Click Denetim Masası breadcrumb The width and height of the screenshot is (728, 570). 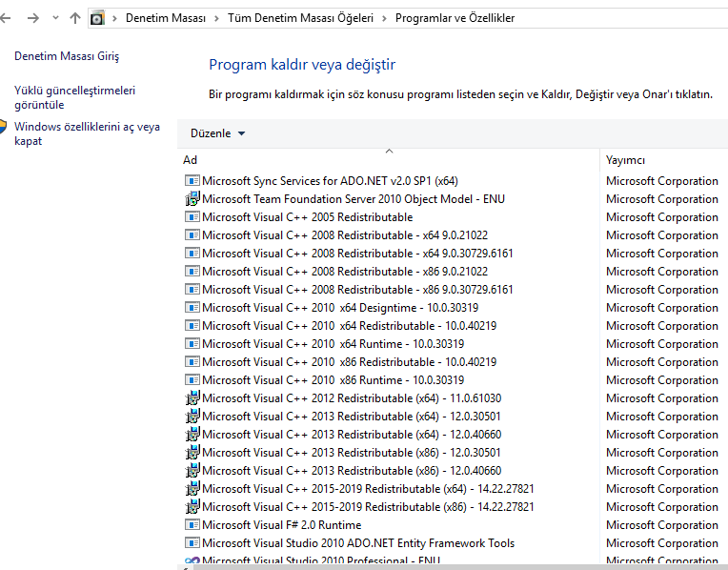click(165, 18)
